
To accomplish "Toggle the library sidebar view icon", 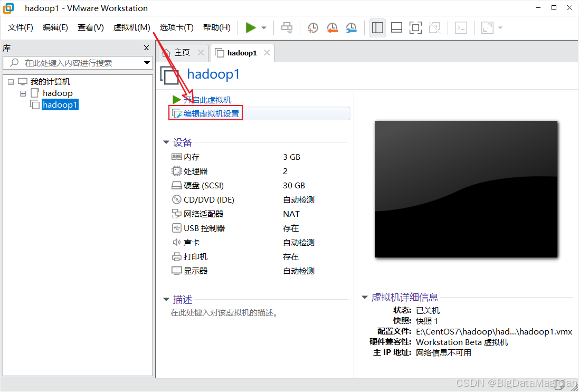I will pyautogui.click(x=377, y=27).
